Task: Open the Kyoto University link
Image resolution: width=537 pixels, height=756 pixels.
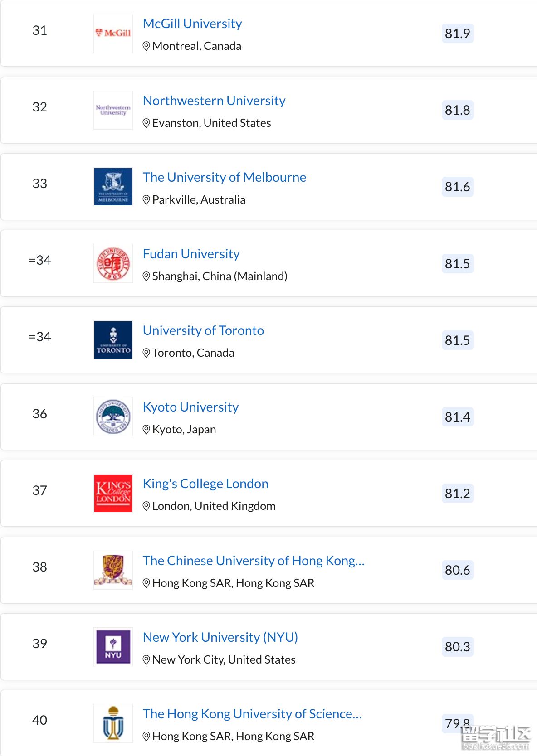Action: click(x=190, y=407)
